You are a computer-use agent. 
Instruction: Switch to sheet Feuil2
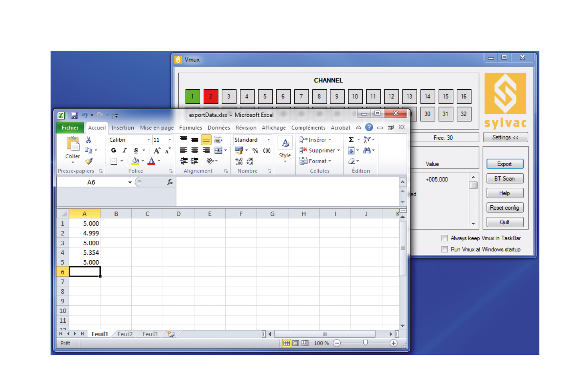(125, 334)
